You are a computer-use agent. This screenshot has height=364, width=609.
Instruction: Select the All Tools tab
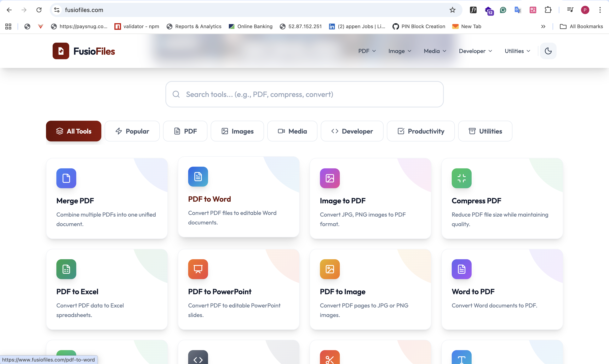[x=73, y=131]
